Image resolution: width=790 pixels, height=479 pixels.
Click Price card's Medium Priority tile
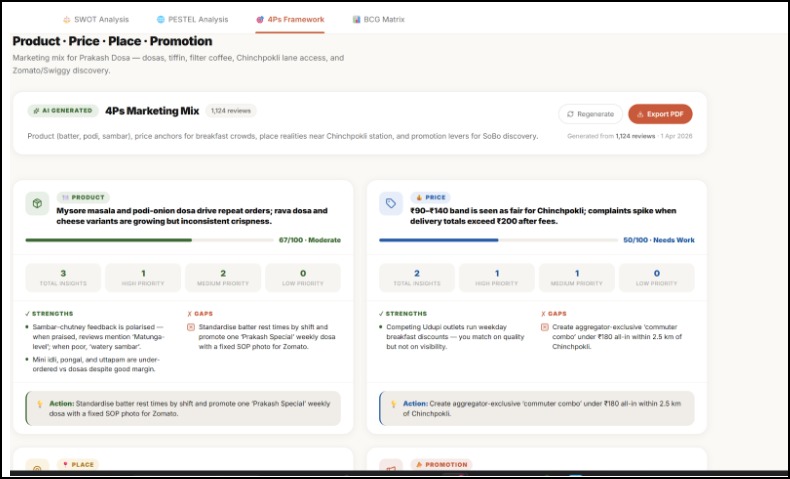pyautogui.click(x=577, y=278)
